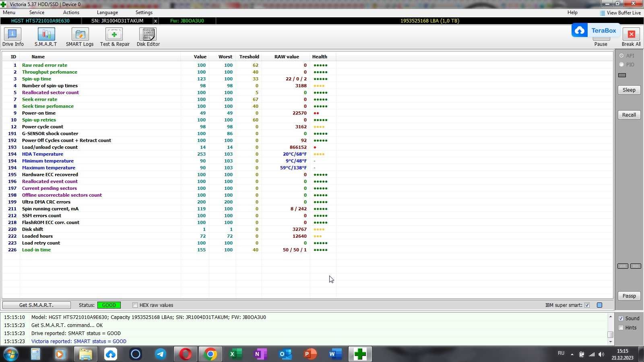Click View Buffer Live link

[x=623, y=13]
